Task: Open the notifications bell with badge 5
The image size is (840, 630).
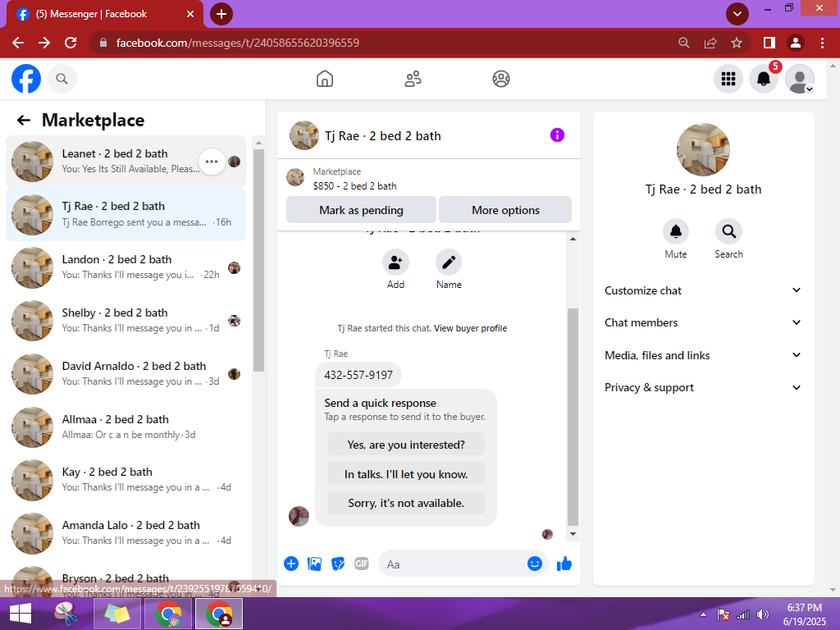Action: tap(764, 79)
